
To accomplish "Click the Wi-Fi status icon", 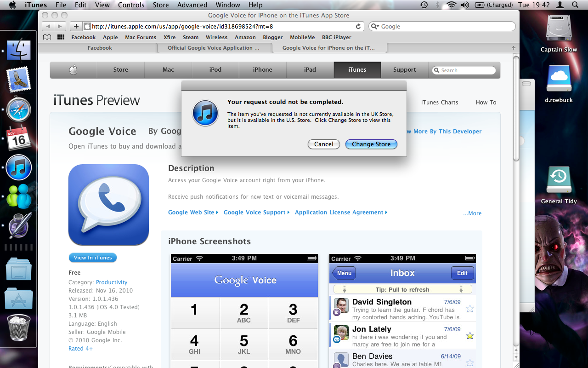I will coord(451,5).
